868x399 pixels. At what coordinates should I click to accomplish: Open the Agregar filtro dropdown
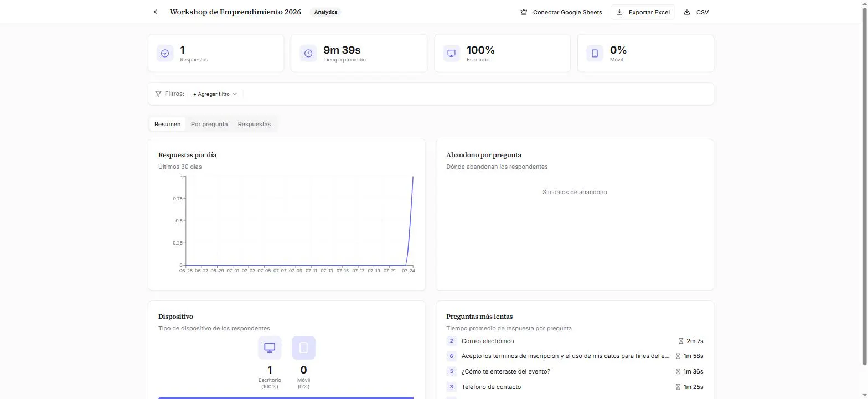point(215,94)
